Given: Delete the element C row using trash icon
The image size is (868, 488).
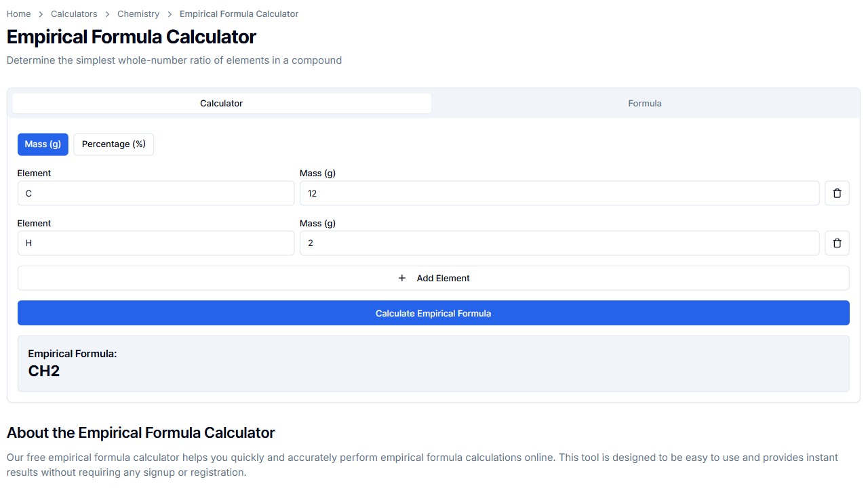Looking at the screenshot, I should pyautogui.click(x=837, y=192).
